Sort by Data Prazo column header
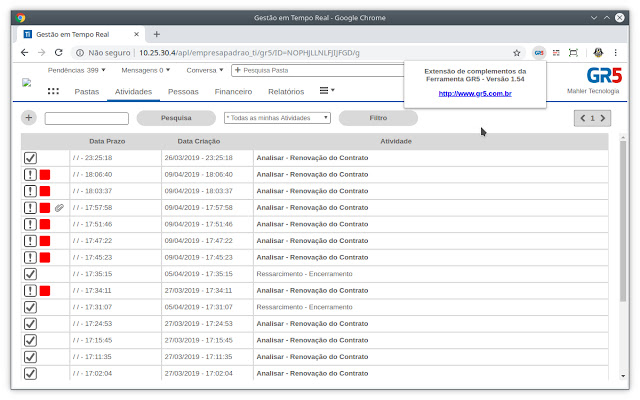The image size is (640, 400). (x=107, y=141)
